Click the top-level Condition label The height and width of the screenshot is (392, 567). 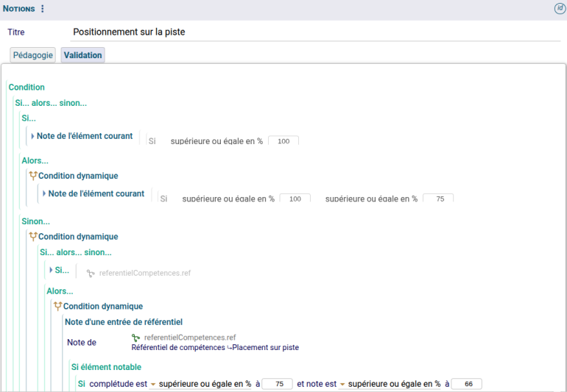click(27, 87)
